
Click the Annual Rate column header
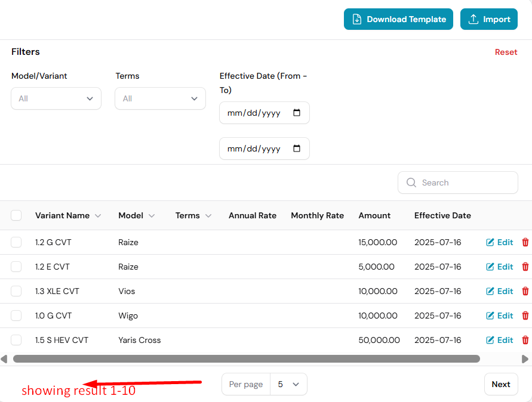click(253, 215)
